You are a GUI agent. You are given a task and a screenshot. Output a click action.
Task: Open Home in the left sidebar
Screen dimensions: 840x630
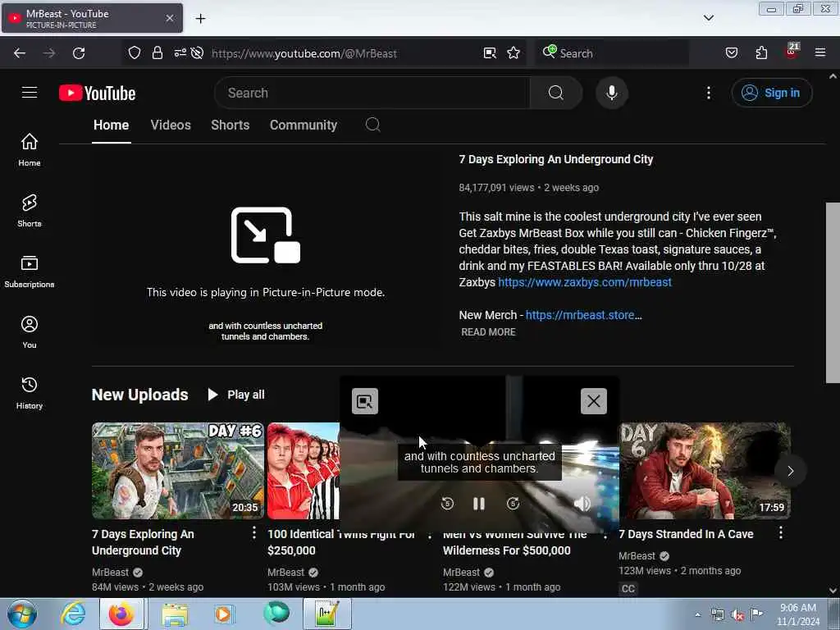[30, 149]
